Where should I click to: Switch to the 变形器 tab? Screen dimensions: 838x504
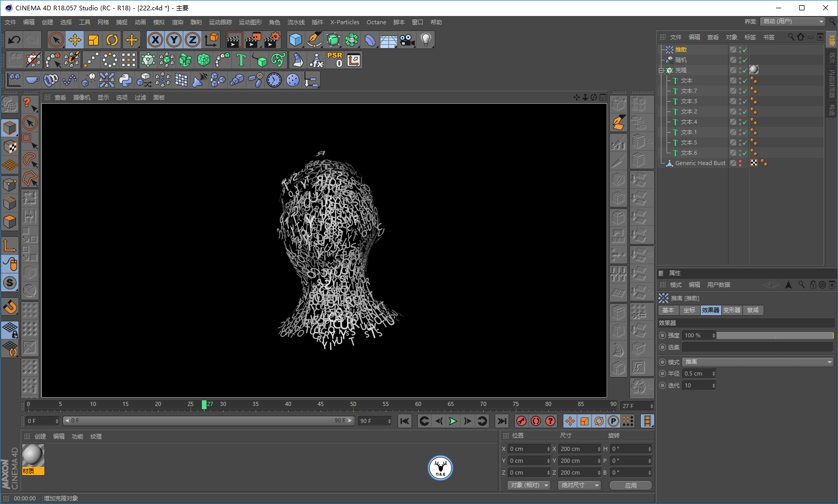point(732,310)
